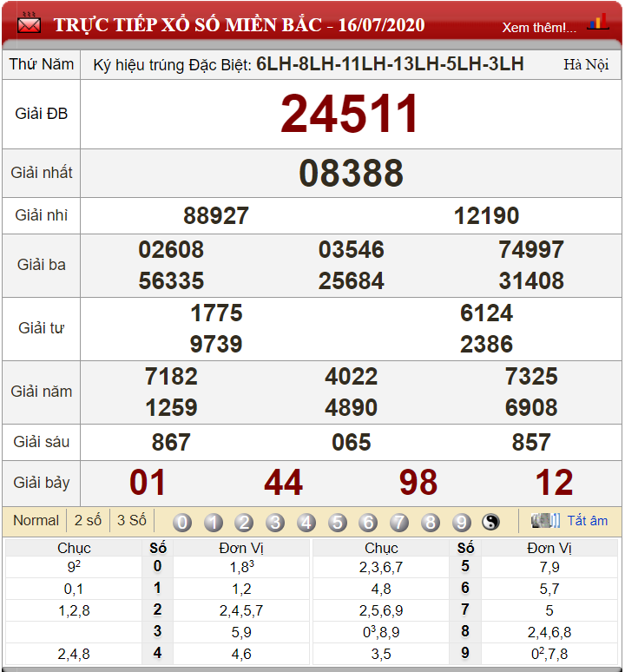Select the digit 9 ball filter
Image resolution: width=625 pixels, height=672 pixels.
[x=461, y=523]
